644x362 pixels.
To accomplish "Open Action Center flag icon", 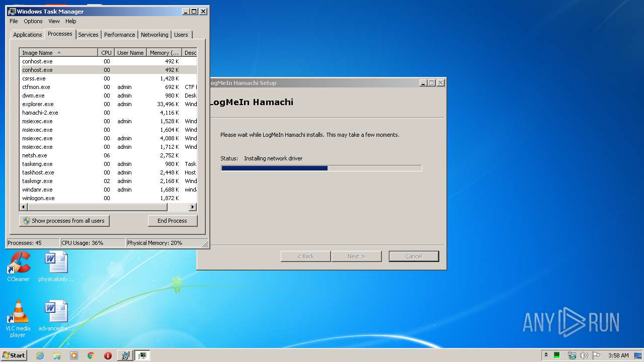I will [x=596, y=355].
